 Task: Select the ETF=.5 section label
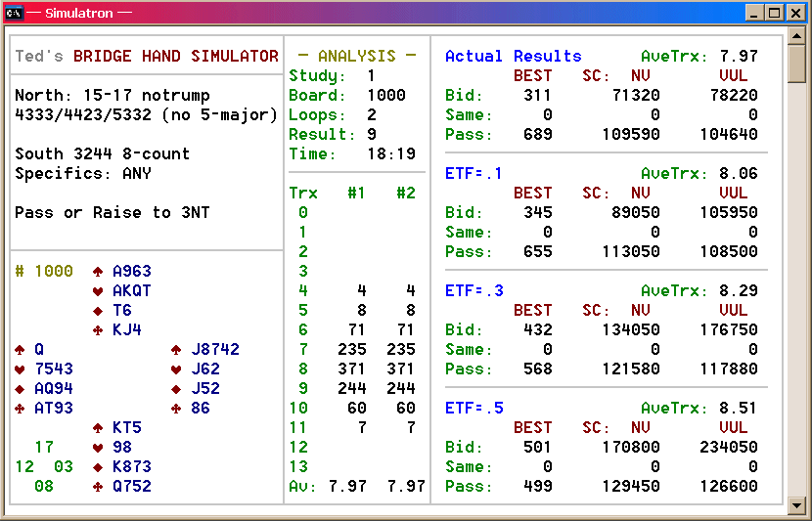tap(474, 409)
